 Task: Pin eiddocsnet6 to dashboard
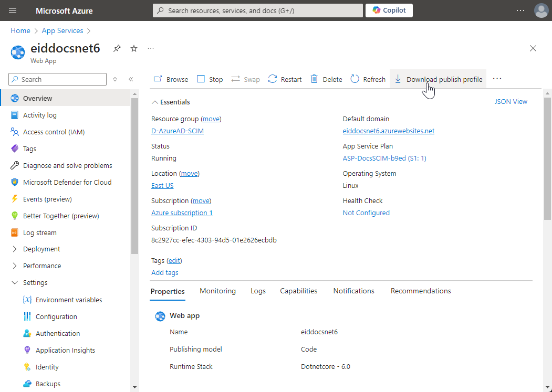(x=117, y=48)
